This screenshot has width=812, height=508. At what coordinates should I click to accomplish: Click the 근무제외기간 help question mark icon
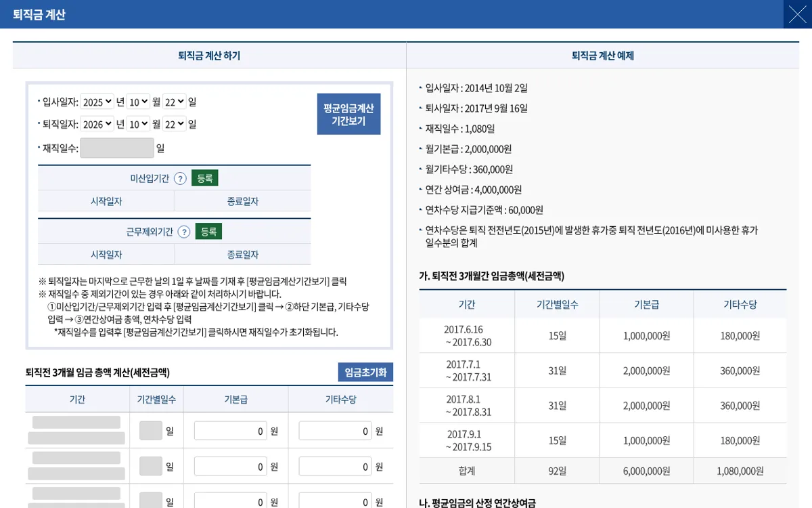point(184,232)
